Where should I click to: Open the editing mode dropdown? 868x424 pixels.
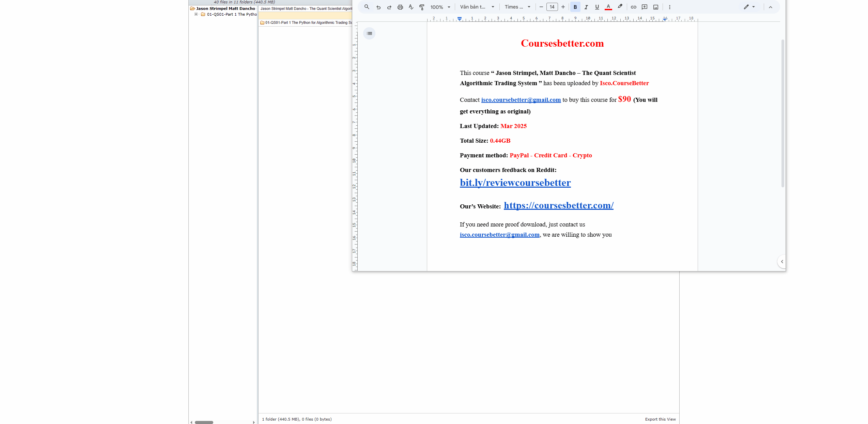click(x=749, y=7)
